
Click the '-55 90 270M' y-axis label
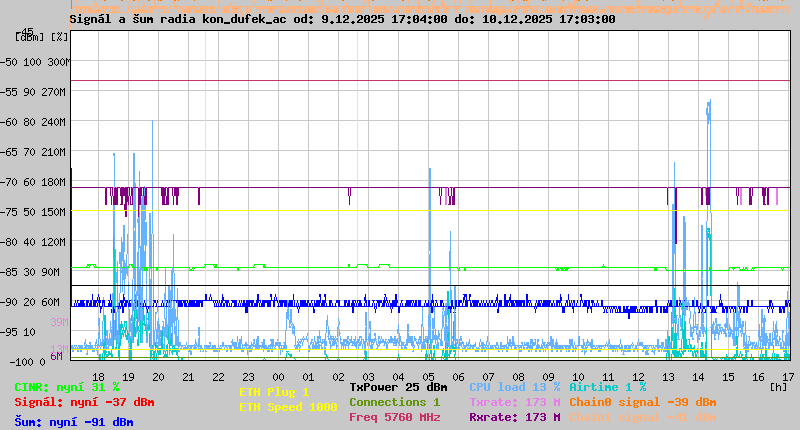pos(35,92)
